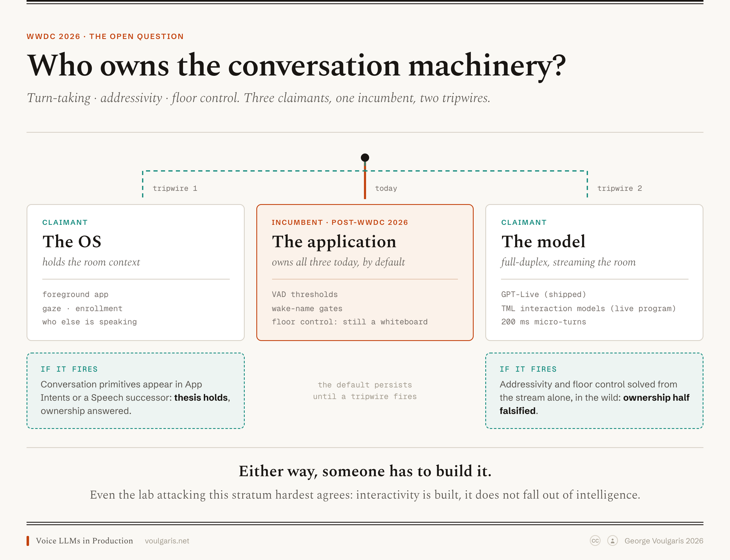Click 'IF IT FIRES' label in left box

69,369
